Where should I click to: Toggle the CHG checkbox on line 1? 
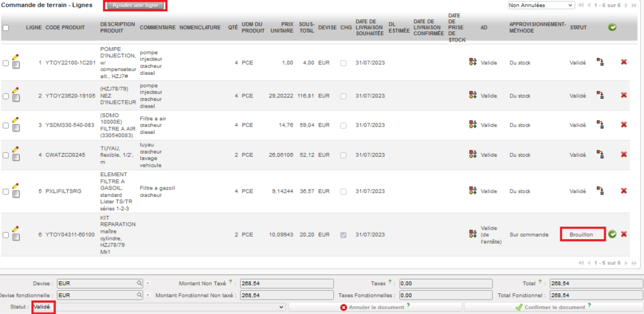[343, 63]
